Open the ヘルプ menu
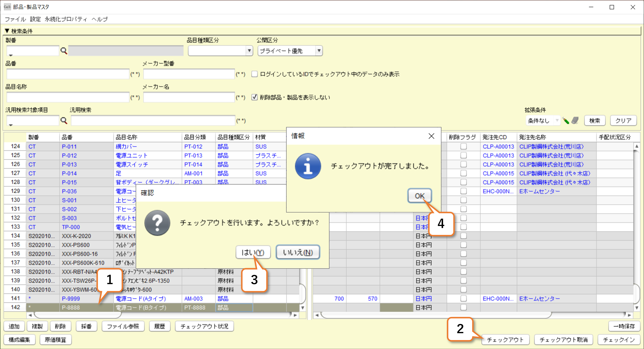The image size is (644, 349). [100, 19]
